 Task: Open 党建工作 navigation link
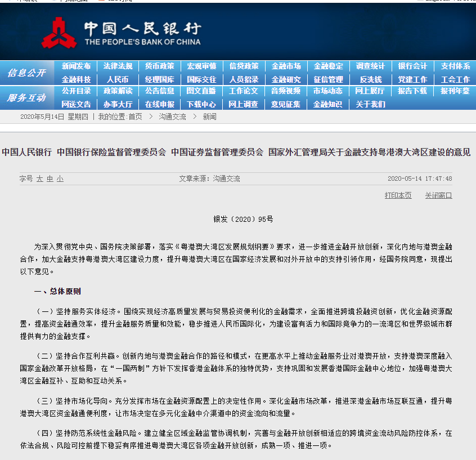[412, 79]
